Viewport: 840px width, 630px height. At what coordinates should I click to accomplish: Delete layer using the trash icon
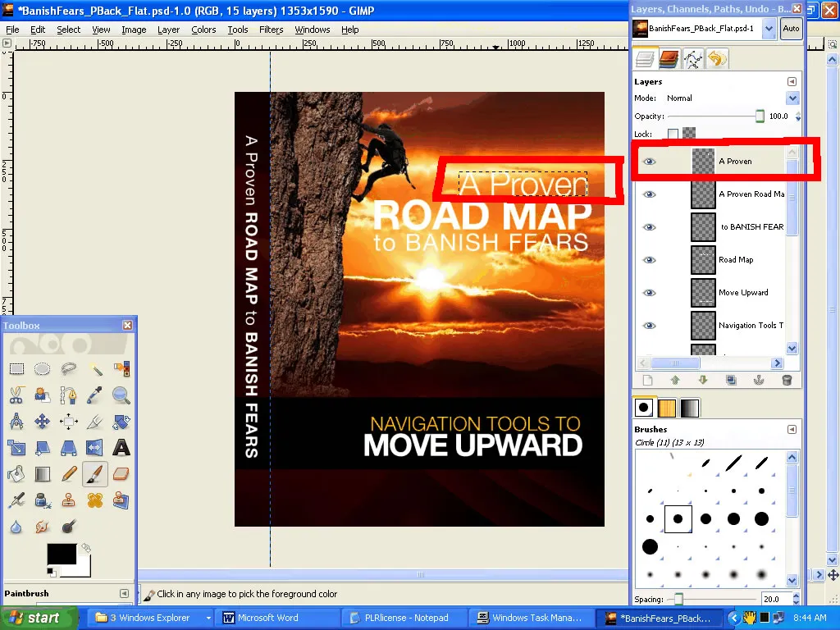pos(787,381)
